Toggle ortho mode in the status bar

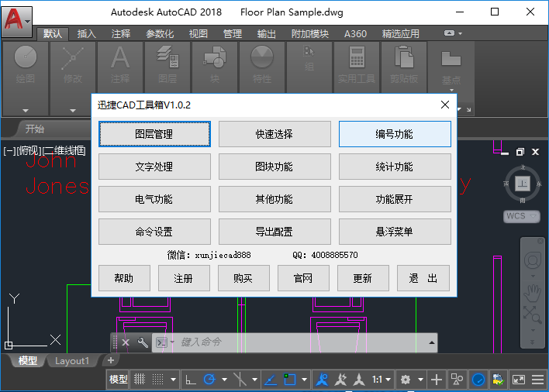point(191,380)
